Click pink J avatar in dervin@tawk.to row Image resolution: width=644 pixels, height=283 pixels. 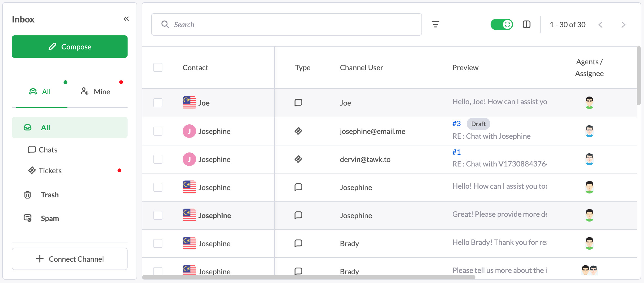[189, 159]
